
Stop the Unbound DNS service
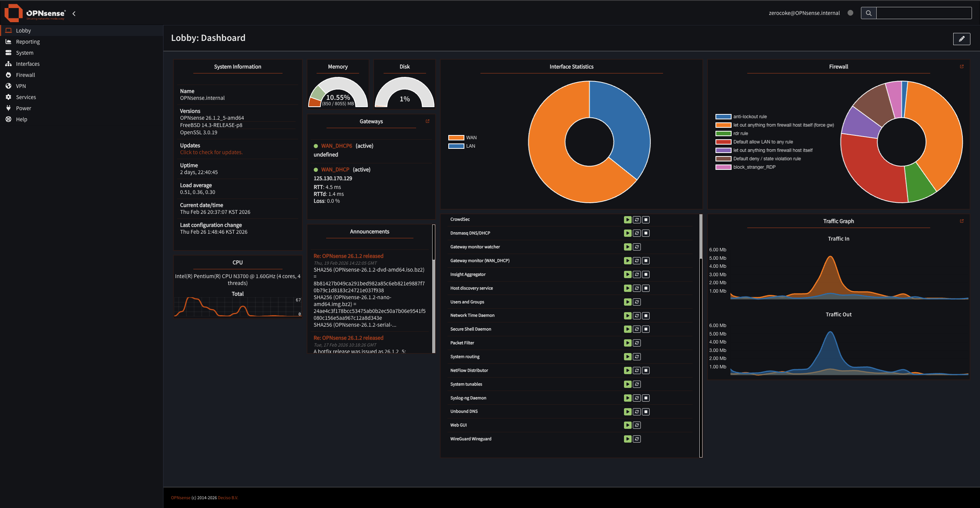click(646, 412)
